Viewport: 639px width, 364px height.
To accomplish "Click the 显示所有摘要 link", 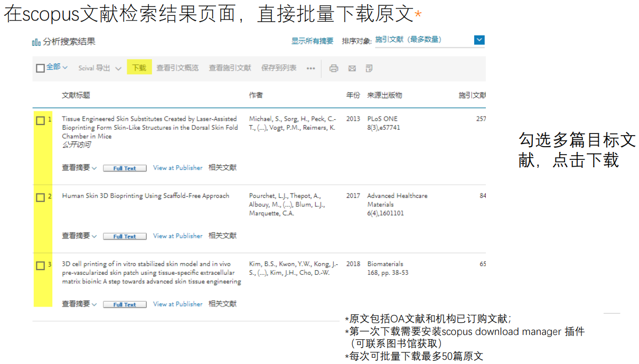I will point(313,41).
